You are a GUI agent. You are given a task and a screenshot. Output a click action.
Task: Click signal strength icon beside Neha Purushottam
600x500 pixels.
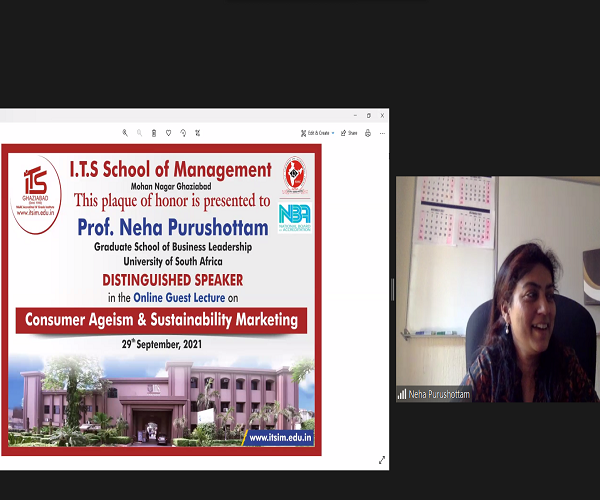point(402,394)
